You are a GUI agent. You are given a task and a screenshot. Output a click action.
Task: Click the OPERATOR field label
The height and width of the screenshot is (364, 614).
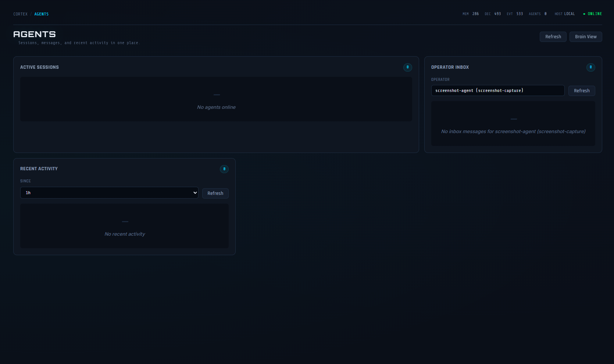click(440, 79)
